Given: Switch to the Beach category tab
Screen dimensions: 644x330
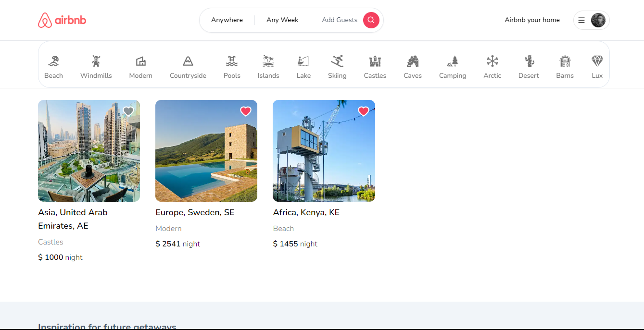Looking at the screenshot, I should [53, 67].
